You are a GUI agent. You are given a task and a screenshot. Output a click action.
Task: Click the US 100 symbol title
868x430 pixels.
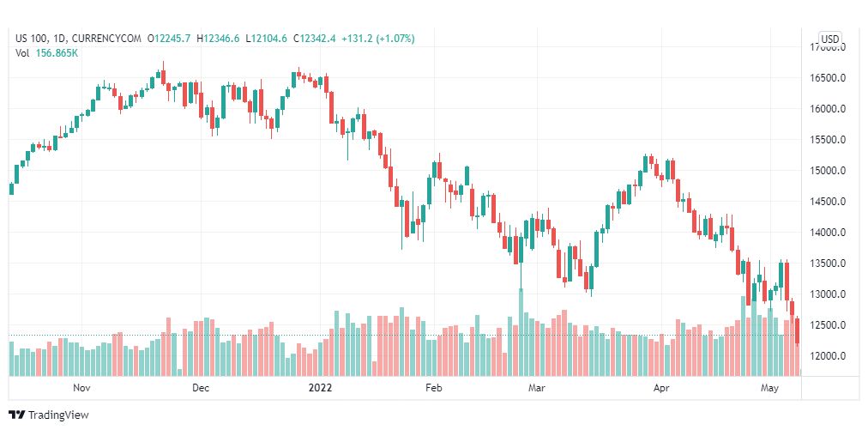[x=31, y=39]
